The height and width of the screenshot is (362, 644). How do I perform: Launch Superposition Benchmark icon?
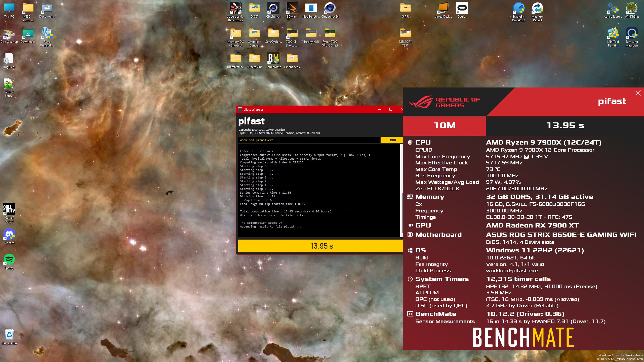click(235, 12)
